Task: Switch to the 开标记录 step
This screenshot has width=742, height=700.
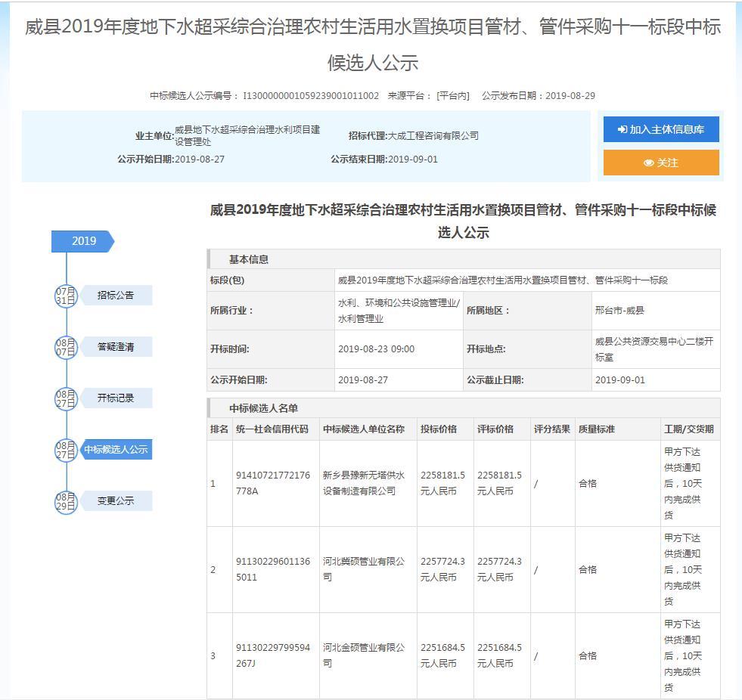Action: 116,398
